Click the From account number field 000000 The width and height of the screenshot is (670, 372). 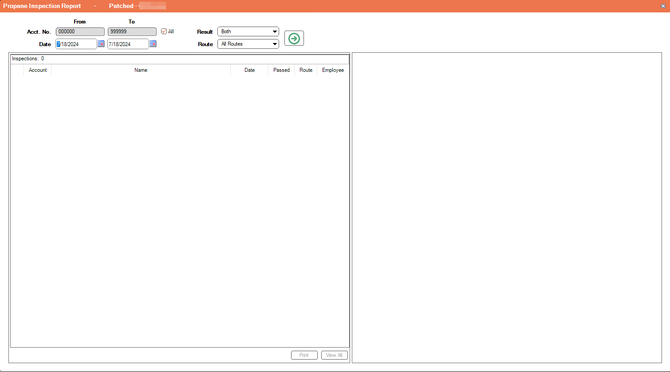(80, 32)
